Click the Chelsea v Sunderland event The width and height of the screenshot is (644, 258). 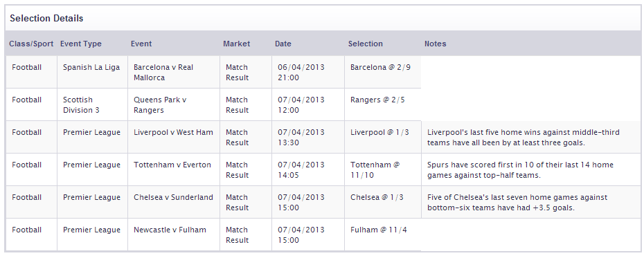pos(173,197)
